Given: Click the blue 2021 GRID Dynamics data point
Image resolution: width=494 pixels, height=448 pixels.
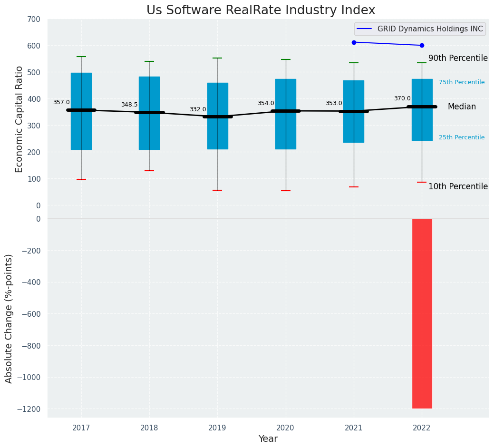Looking at the screenshot, I should click(354, 42).
